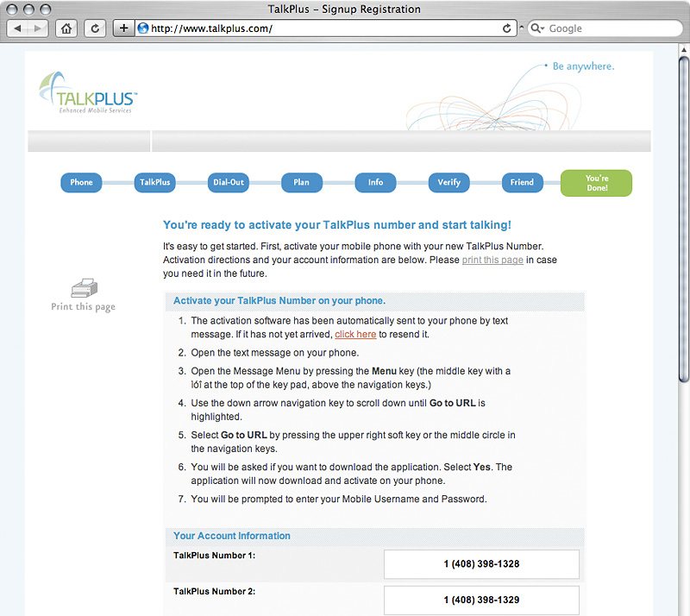Go back with the browser back arrow

(x=17, y=28)
